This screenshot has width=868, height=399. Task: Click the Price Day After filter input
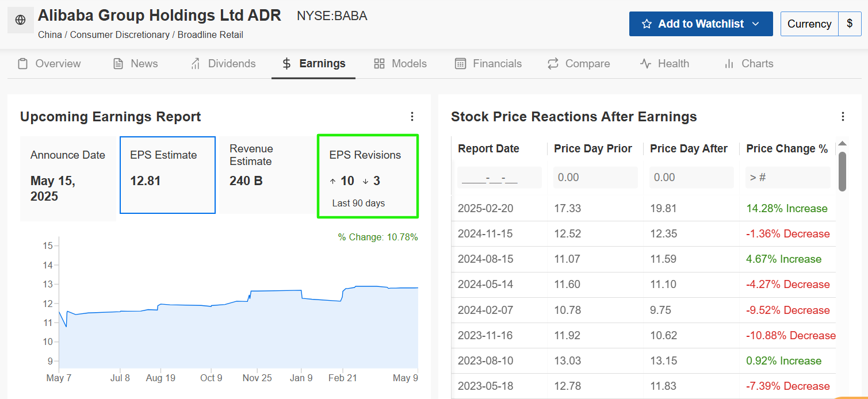691,178
